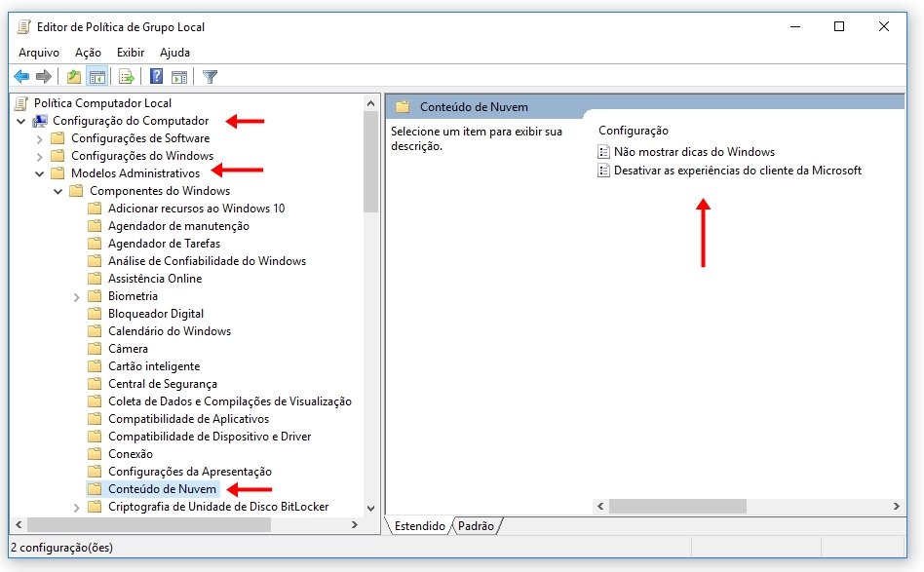This screenshot has width=924, height=572.
Task: Expand the Configurações de Software node
Action: point(40,139)
